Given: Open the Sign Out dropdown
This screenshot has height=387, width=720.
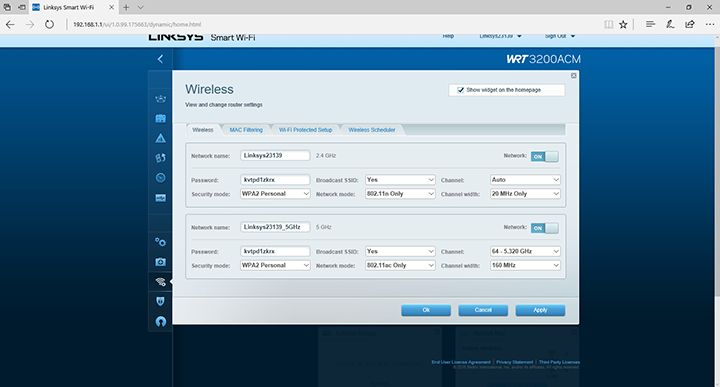Looking at the screenshot, I should point(560,36).
